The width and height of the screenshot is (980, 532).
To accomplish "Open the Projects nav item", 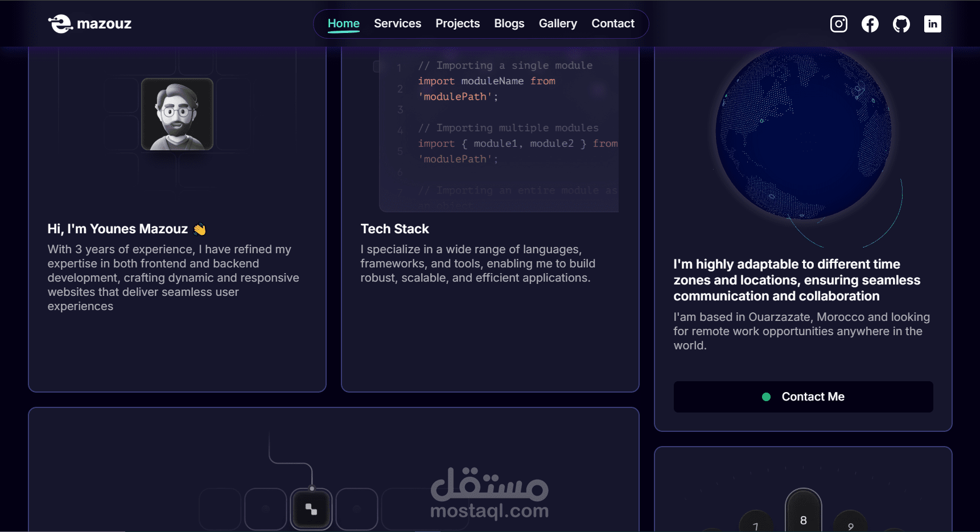I will [x=458, y=23].
